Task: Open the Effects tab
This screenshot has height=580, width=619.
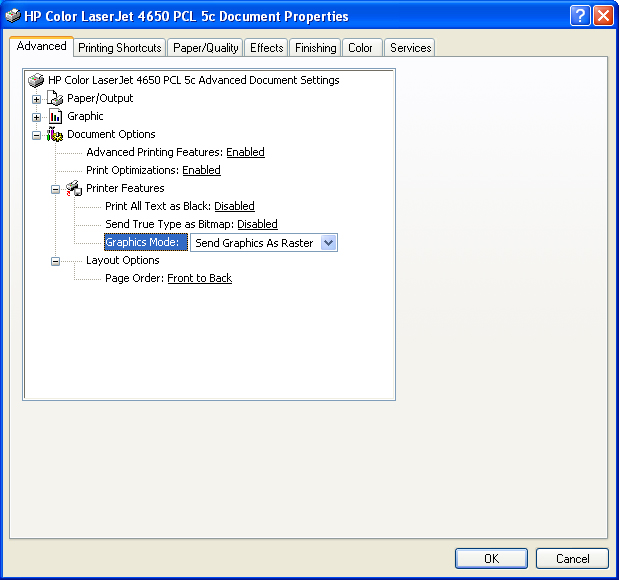Action: 266,48
